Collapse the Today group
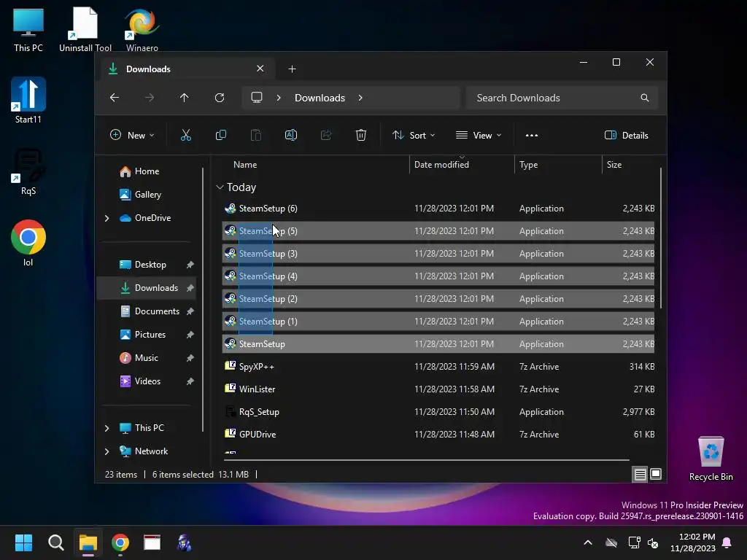747x560 pixels. point(220,187)
